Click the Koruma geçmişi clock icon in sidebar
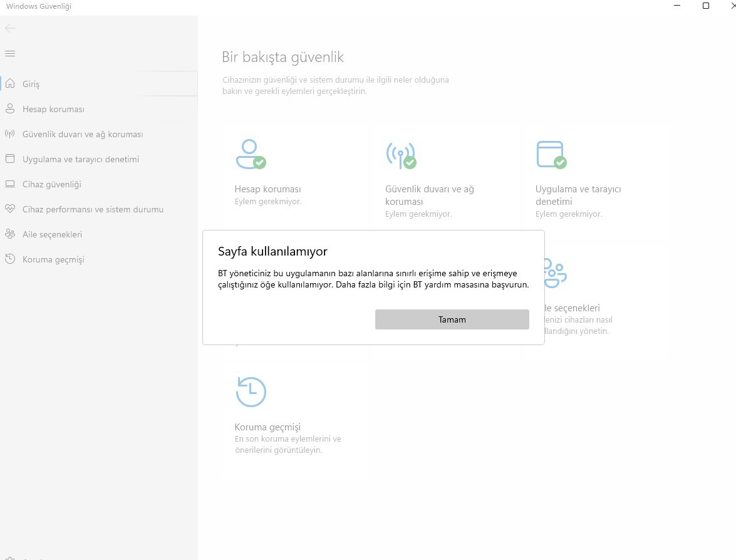 pos(10,259)
